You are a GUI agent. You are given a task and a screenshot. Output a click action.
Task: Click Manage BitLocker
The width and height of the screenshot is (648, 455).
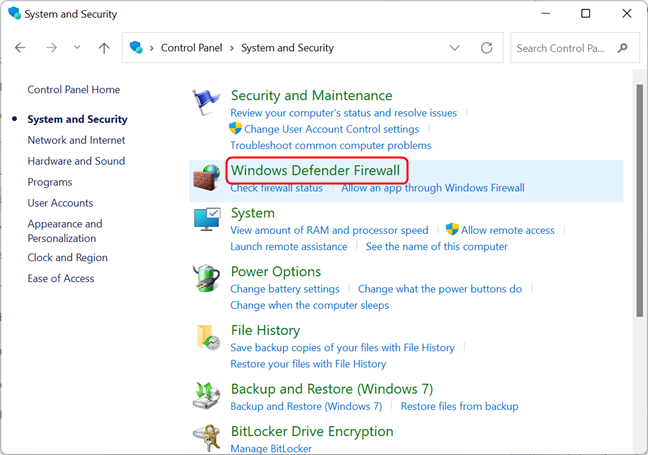point(271,448)
